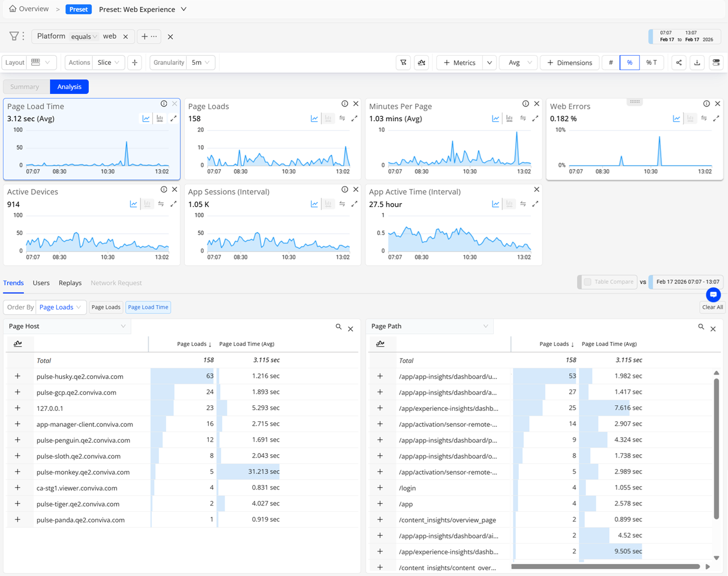Toggle the Page Load Time metric chip
Viewport: 728px width, 576px height.
[148, 307]
